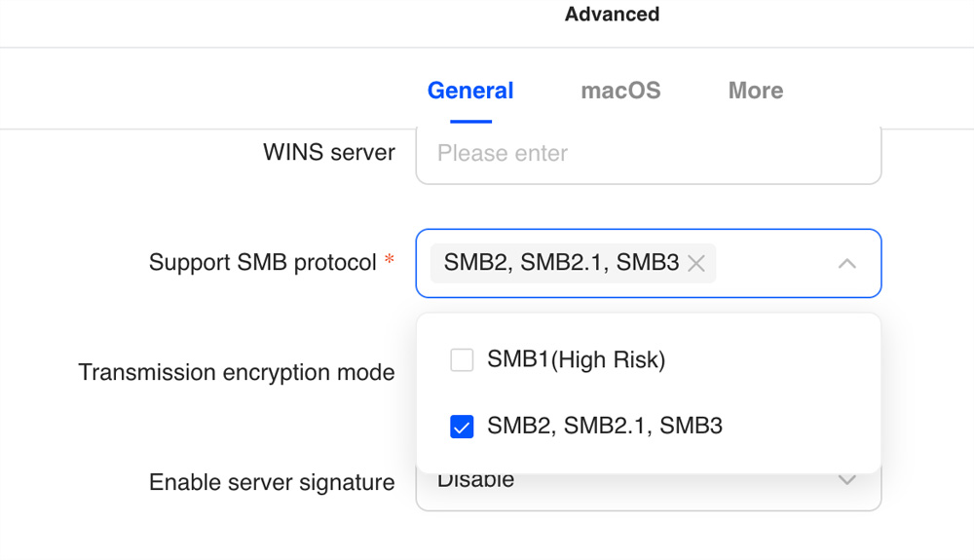
Task: Remove the SMB2, SMB2.1, SMB3 tag with X
Action: point(696,263)
